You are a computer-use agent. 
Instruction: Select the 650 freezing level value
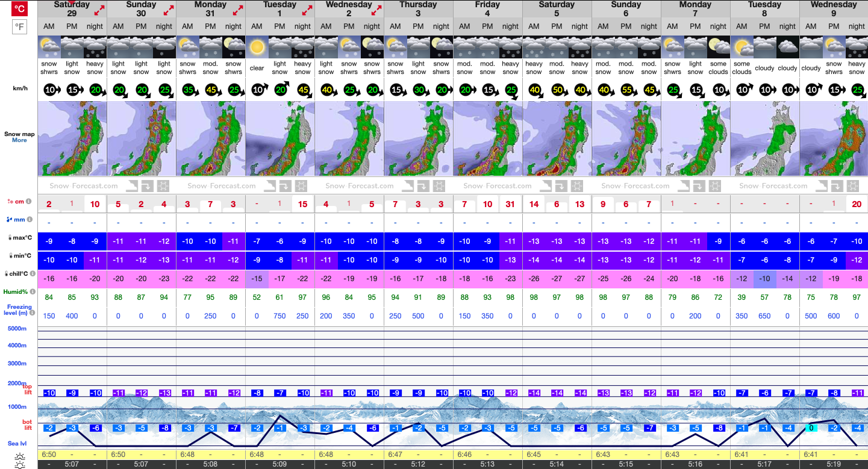[764, 316]
